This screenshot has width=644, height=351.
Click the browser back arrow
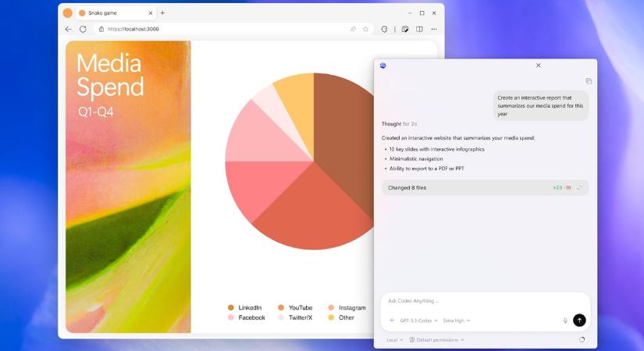(x=68, y=29)
